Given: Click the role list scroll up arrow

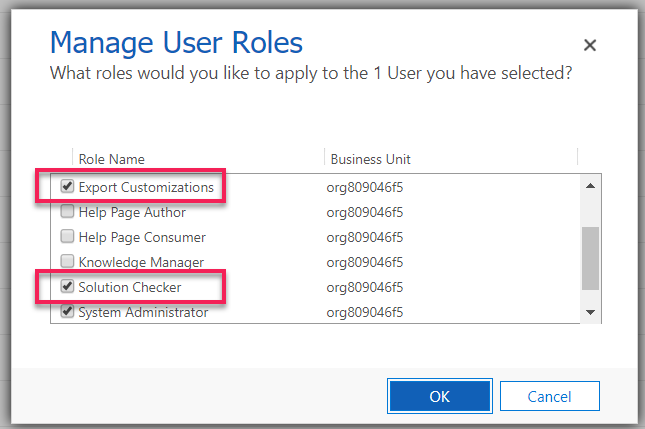Looking at the screenshot, I should pos(591,186).
